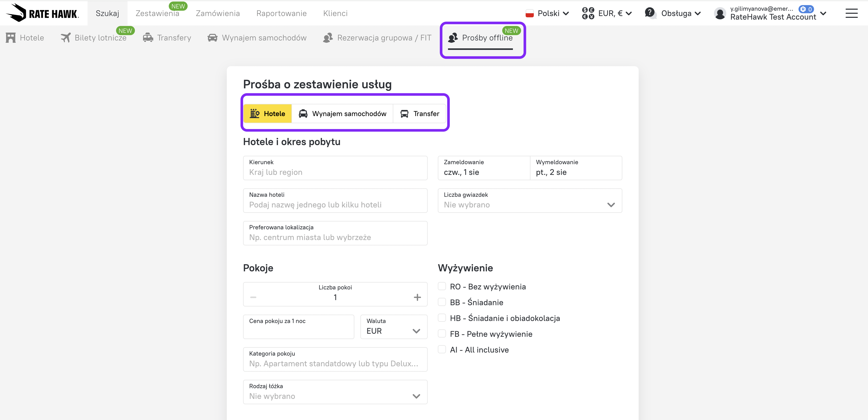Image resolution: width=868 pixels, height=420 pixels.
Task: Enable BB - Śniadanie checkbox
Action: 442,302
